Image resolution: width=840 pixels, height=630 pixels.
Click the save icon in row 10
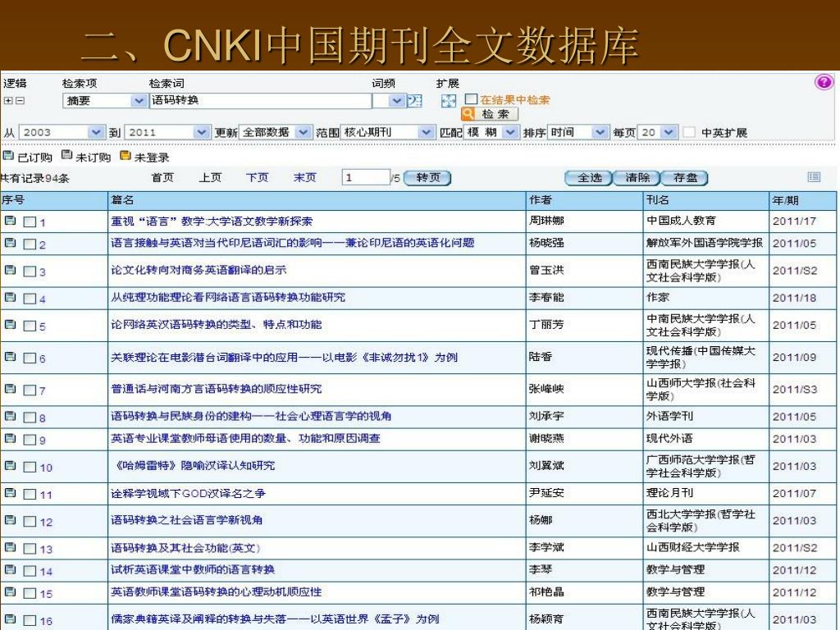(10, 466)
